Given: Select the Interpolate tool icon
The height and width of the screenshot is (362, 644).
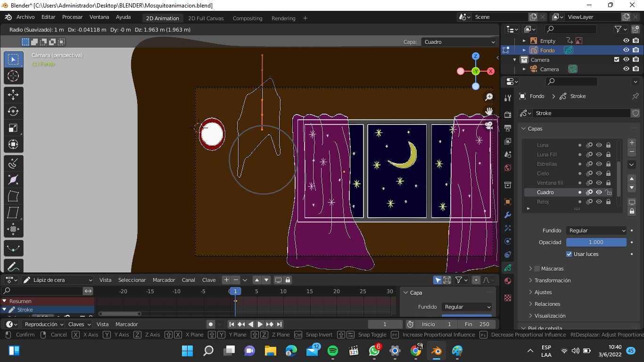Looking at the screenshot, I should 13,248.
